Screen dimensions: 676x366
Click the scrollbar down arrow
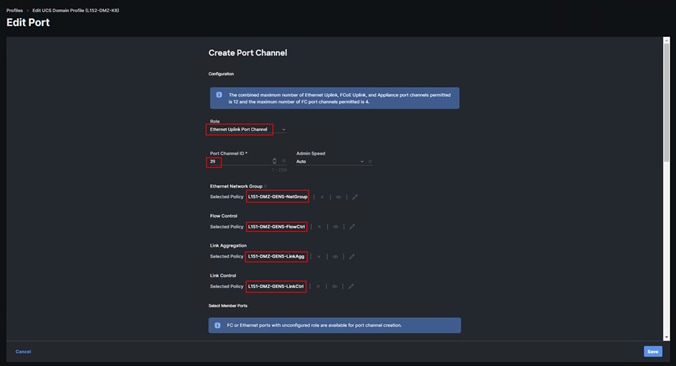(666, 337)
